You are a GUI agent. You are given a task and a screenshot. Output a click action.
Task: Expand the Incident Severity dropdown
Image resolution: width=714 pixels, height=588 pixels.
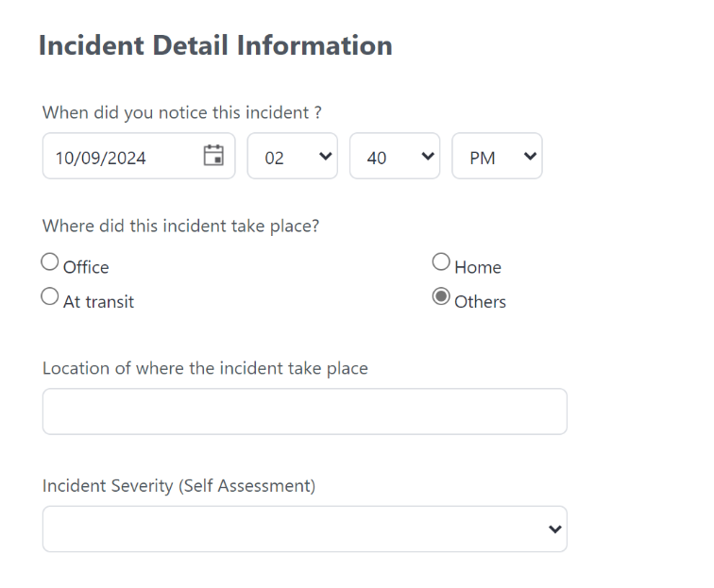click(x=304, y=529)
